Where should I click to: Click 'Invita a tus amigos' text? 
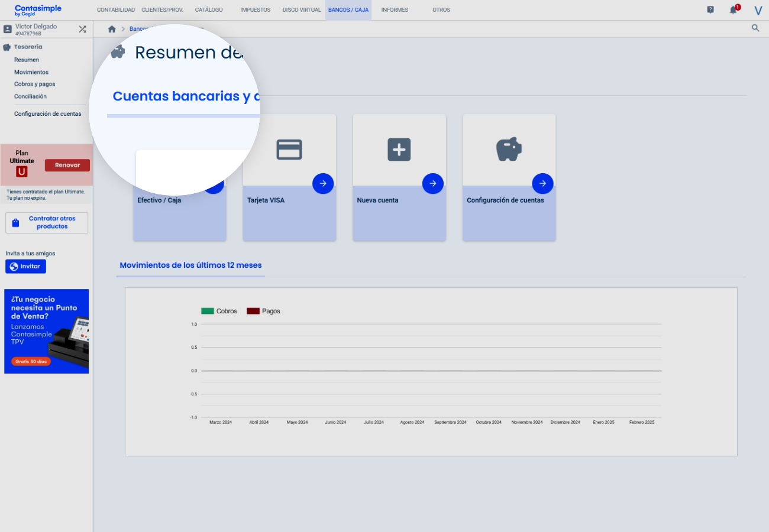click(30, 254)
